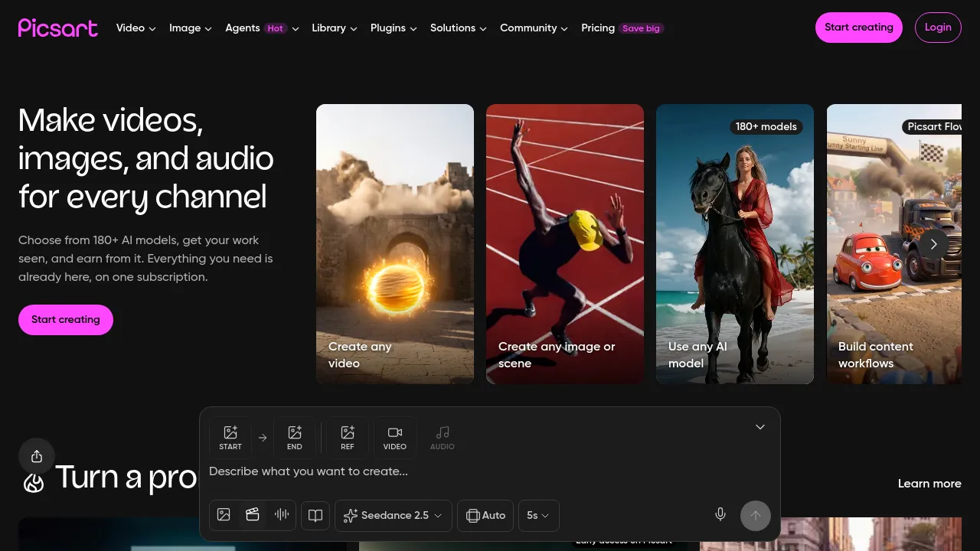Click the microphone voice input icon

(x=720, y=515)
